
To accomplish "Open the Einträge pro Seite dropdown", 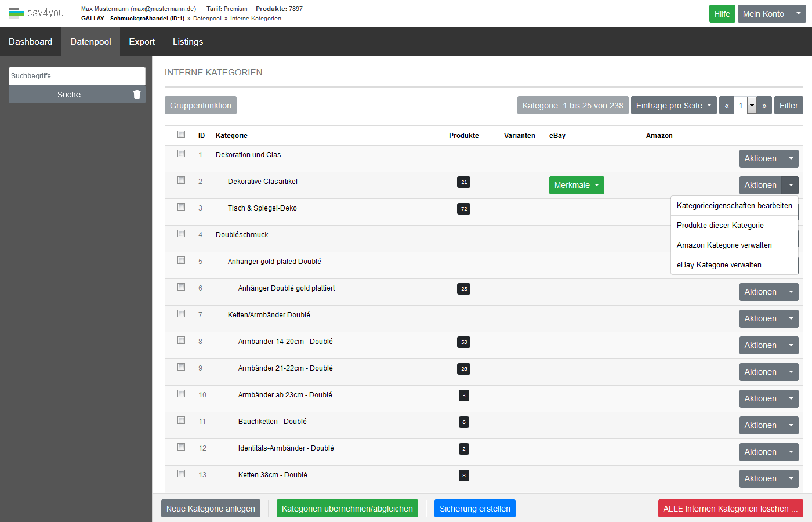I will point(673,106).
